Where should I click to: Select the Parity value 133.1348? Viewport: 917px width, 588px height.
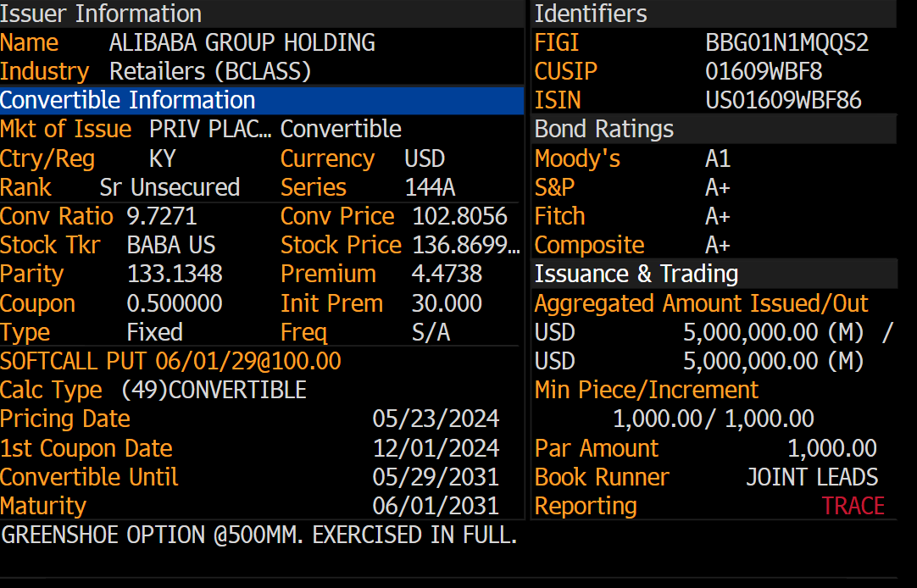175,274
